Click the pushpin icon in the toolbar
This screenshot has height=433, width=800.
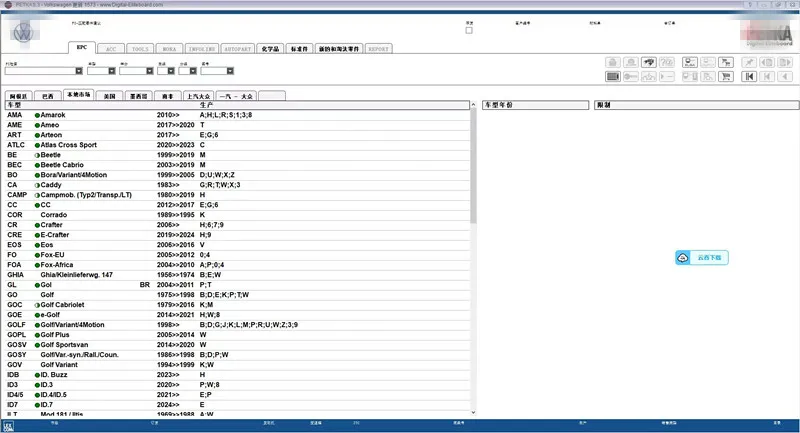[749, 62]
